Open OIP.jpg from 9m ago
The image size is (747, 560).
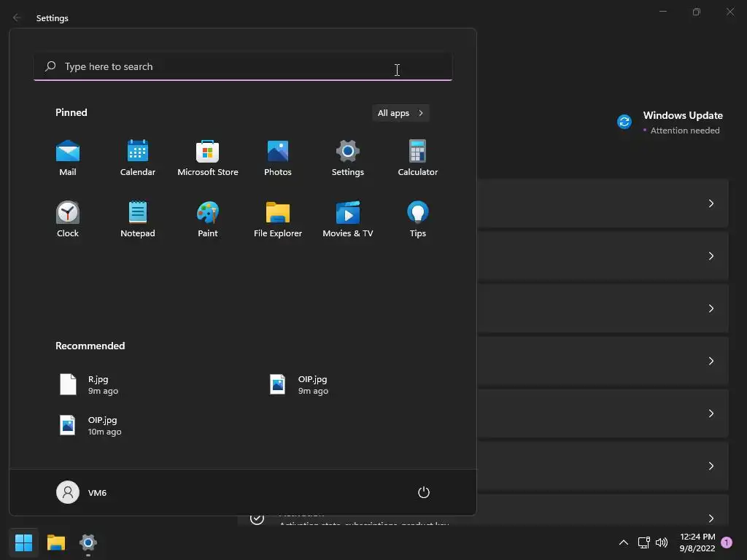(298, 385)
